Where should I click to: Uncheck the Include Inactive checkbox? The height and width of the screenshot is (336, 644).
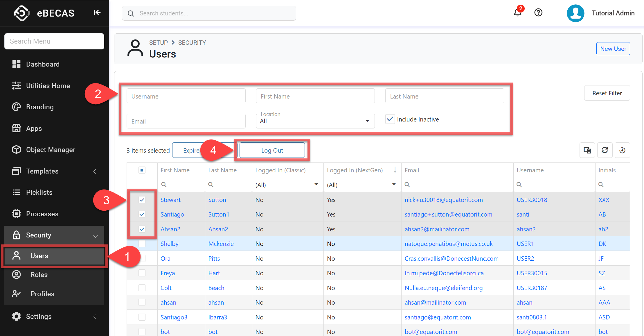390,119
